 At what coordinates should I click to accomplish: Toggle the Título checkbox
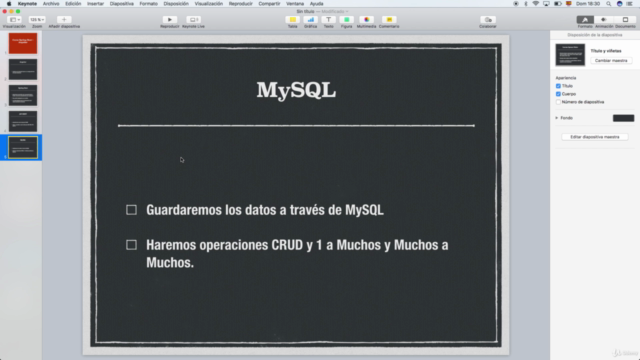[x=558, y=86]
